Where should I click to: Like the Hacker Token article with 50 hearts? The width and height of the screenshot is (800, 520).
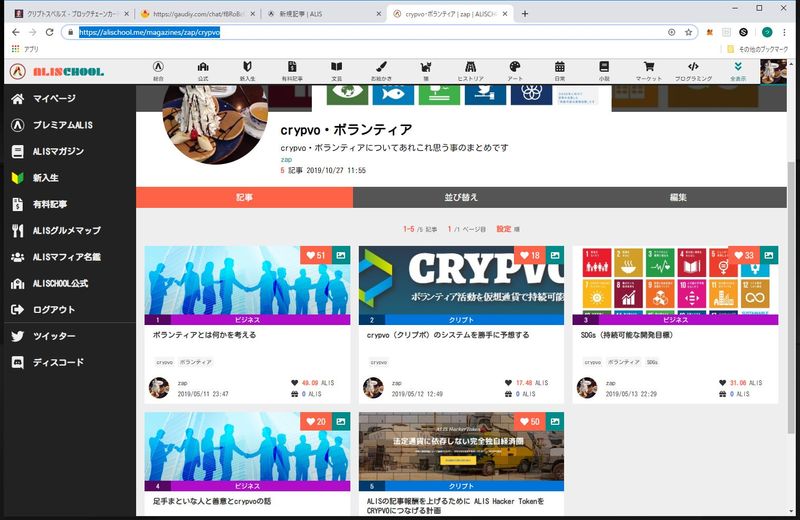tap(530, 422)
